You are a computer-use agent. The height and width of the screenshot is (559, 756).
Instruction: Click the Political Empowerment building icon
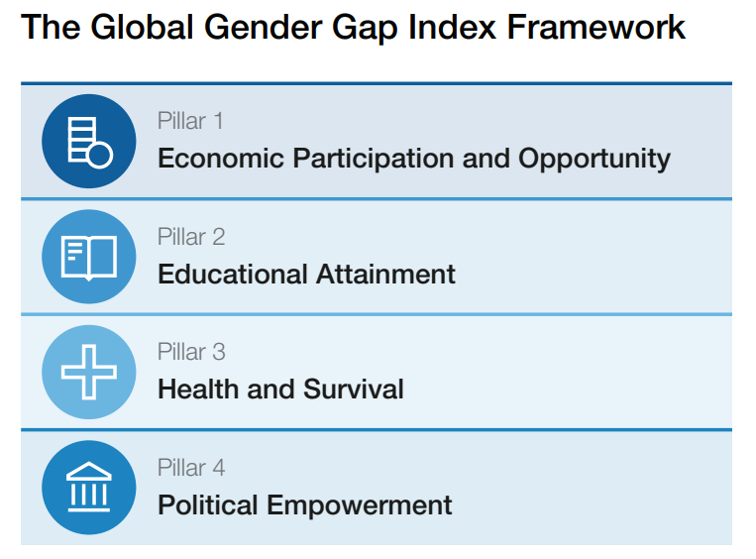click(x=89, y=487)
